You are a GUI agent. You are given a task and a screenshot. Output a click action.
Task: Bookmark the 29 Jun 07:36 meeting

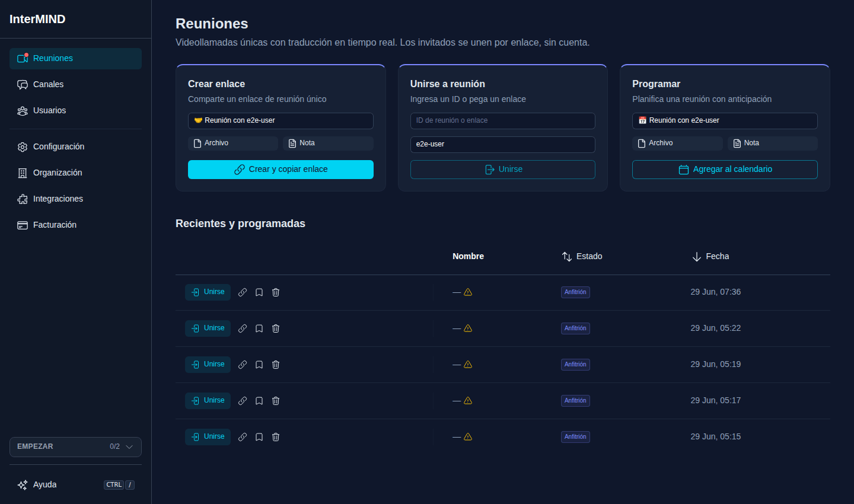click(259, 292)
